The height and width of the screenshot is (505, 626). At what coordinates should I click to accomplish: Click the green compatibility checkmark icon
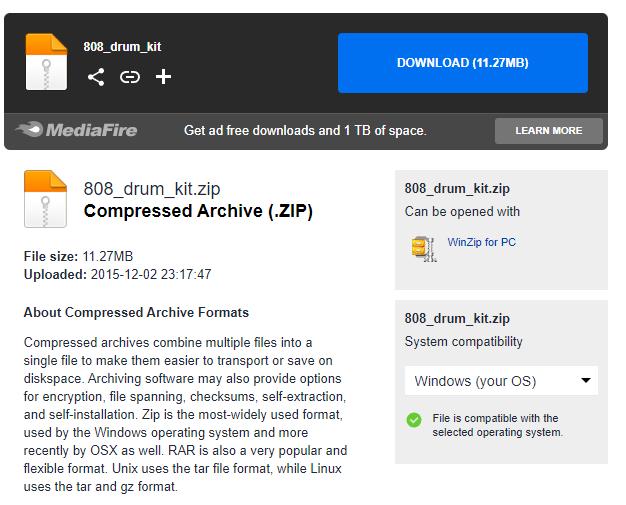pos(414,420)
